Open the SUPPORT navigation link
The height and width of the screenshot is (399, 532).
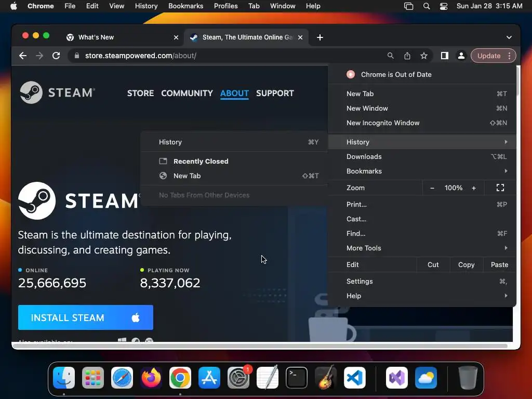275,93
